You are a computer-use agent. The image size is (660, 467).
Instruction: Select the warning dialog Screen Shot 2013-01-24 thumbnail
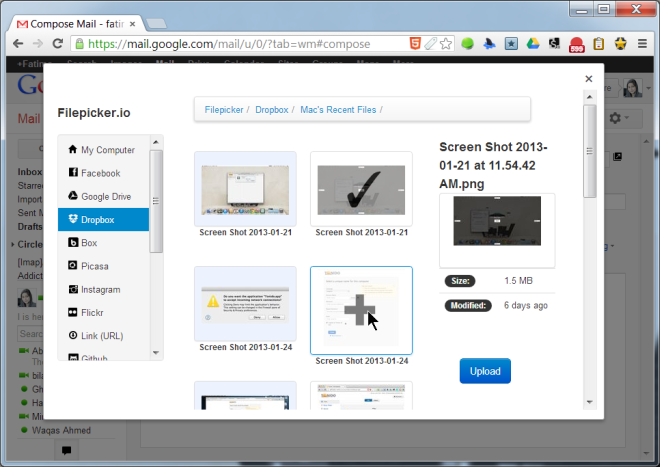245,304
